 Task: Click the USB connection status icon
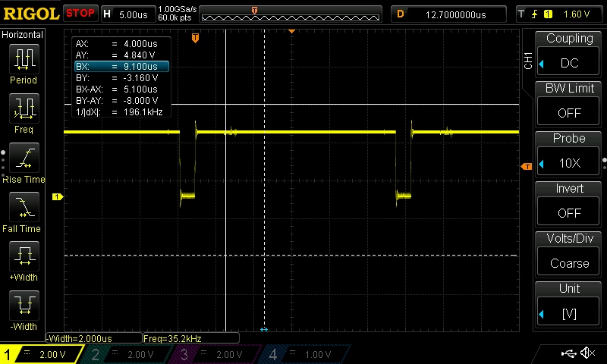(x=568, y=353)
